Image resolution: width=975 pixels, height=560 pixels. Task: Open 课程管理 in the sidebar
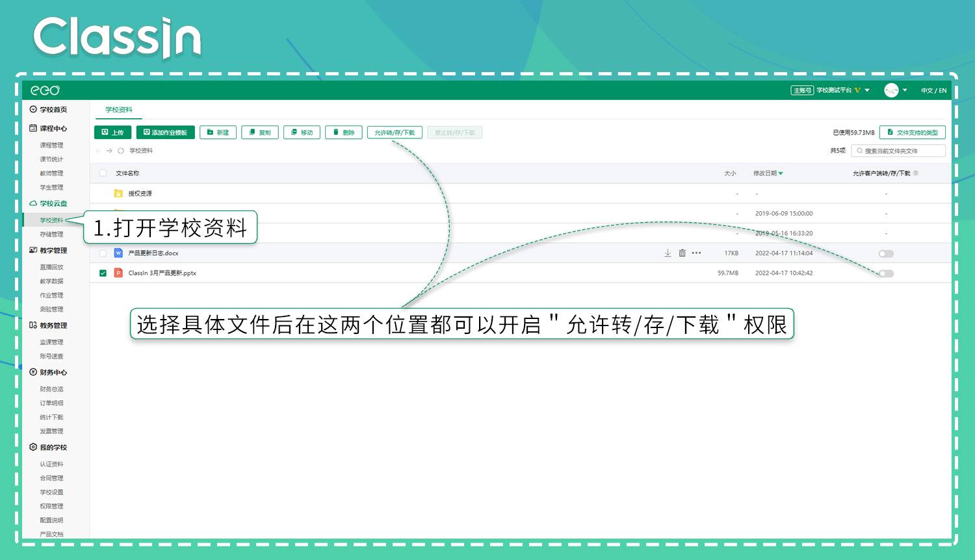(x=51, y=145)
